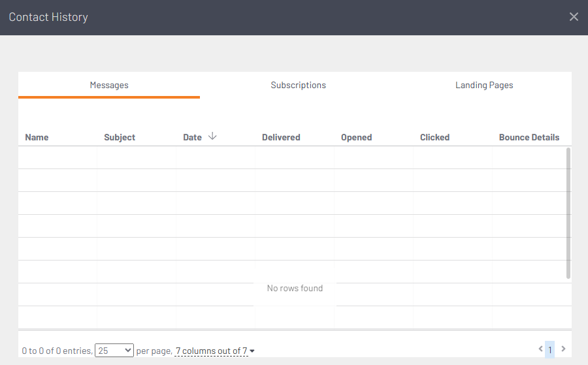588x365 pixels.
Task: Sort by the Subject column header
Action: (120, 137)
